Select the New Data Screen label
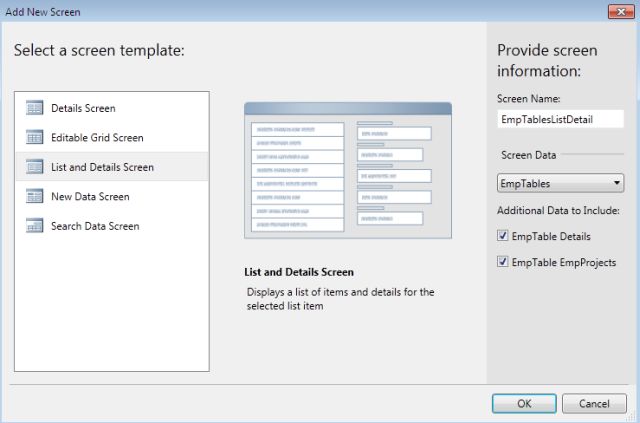 90,196
